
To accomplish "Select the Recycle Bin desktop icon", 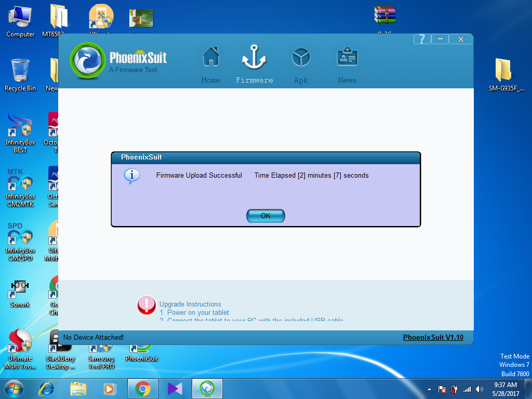I will pos(20,75).
